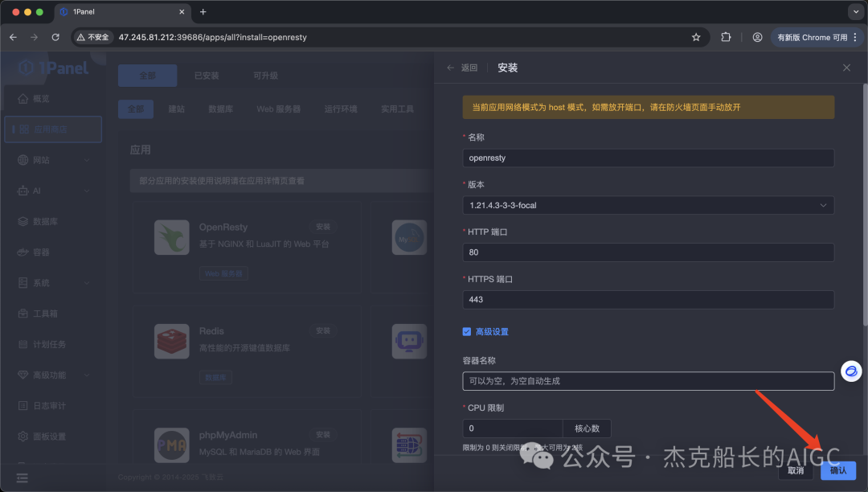Open the 版本 dropdown 1.21.4.3-3-3-focal

(x=649, y=205)
